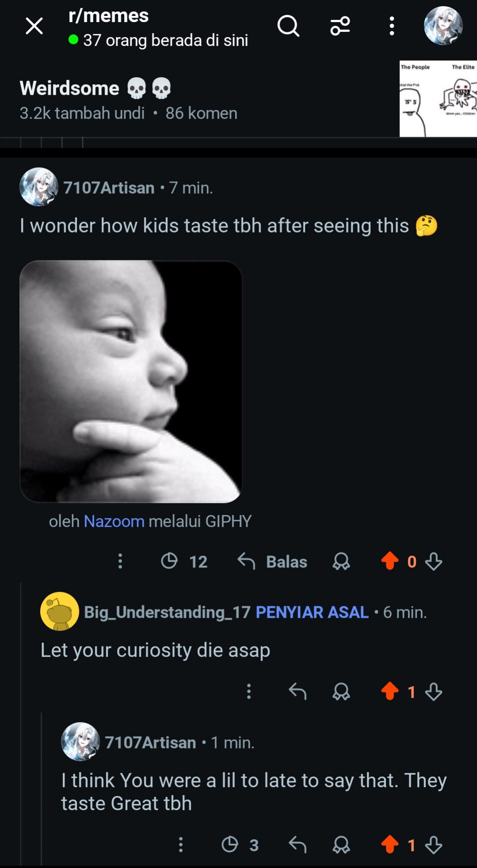Open the post thumbnail image

(x=438, y=99)
